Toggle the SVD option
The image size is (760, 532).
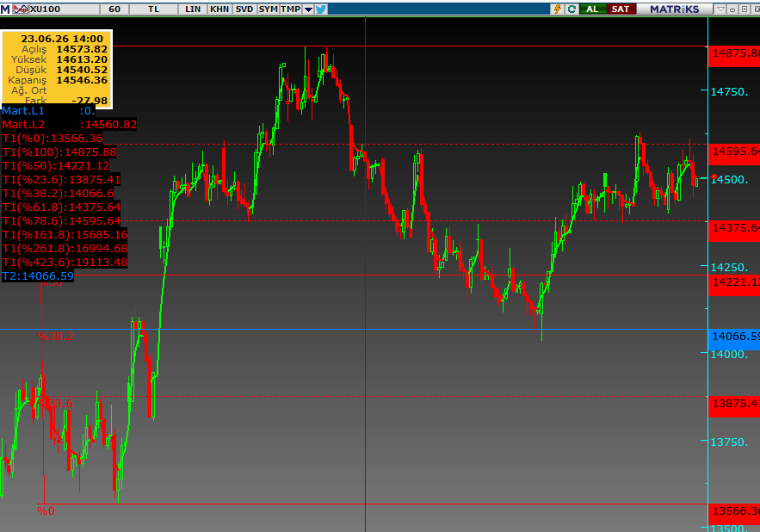coord(244,9)
